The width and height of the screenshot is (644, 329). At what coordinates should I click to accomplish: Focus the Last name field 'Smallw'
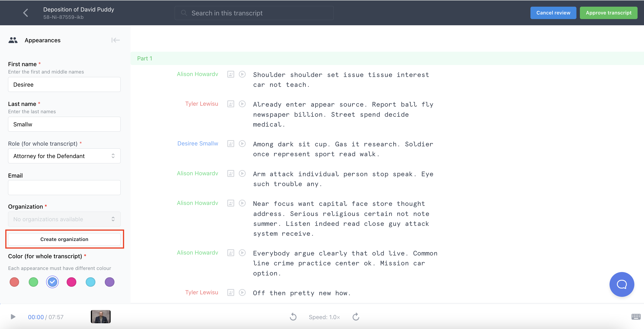64,124
